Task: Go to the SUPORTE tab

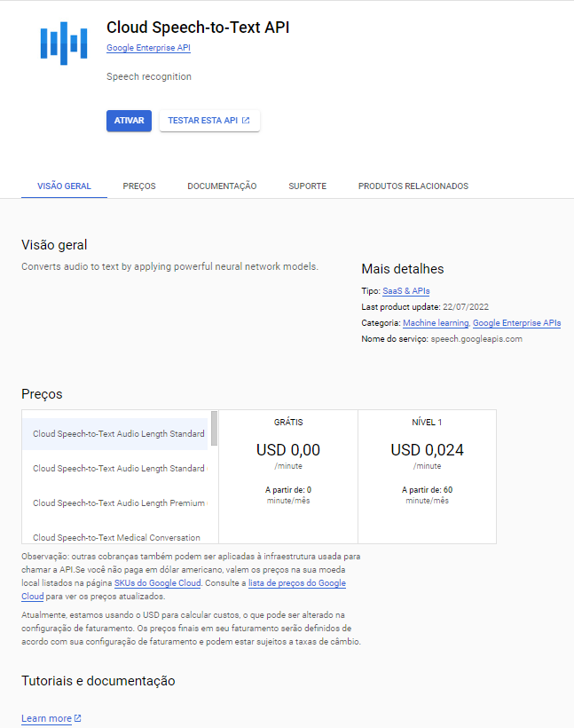Action: point(307,186)
